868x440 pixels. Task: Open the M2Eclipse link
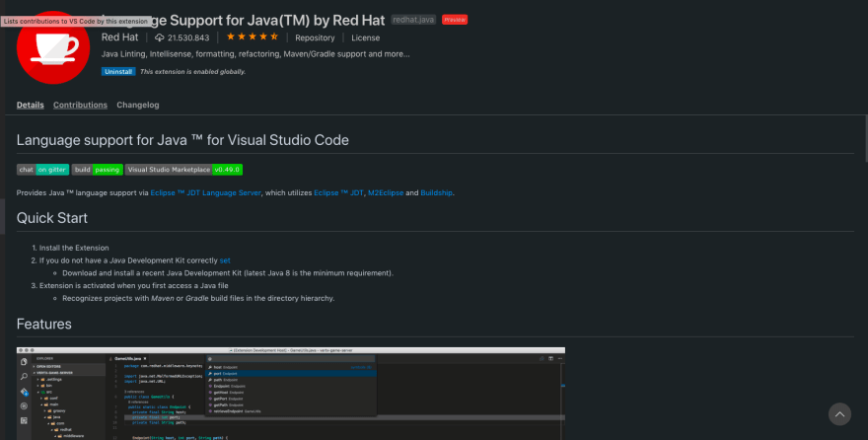click(386, 192)
